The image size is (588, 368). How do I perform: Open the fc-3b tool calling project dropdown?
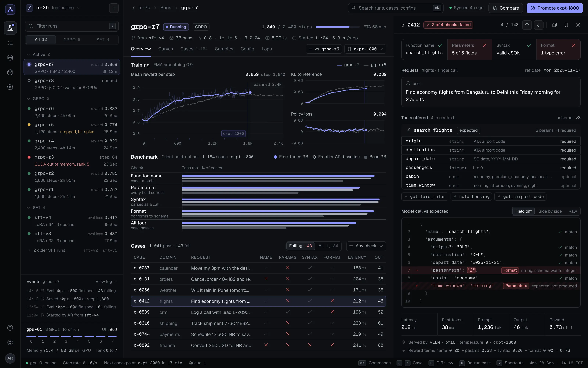point(53,8)
